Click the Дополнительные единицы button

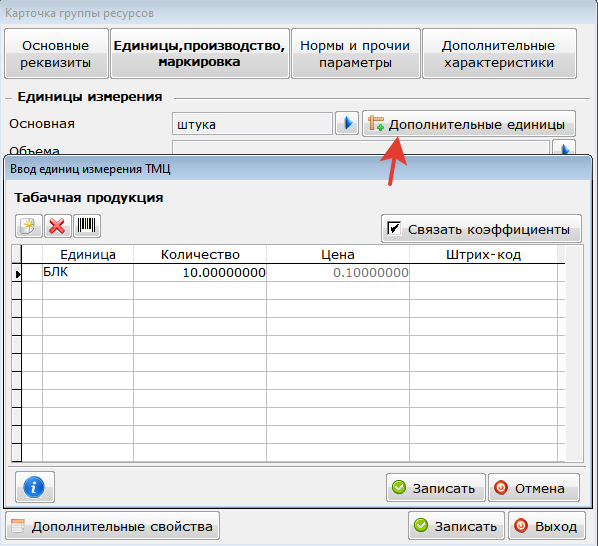(x=469, y=124)
